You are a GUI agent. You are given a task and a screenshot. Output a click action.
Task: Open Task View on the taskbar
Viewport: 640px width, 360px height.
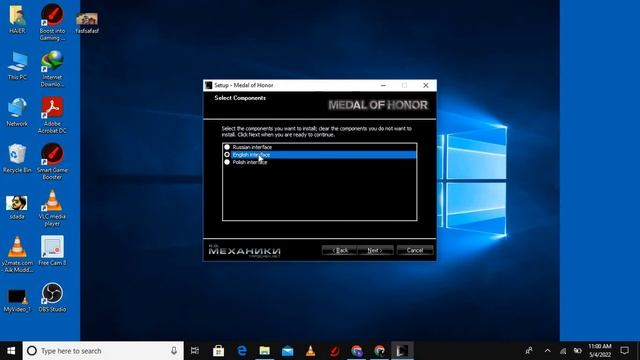(x=195, y=351)
